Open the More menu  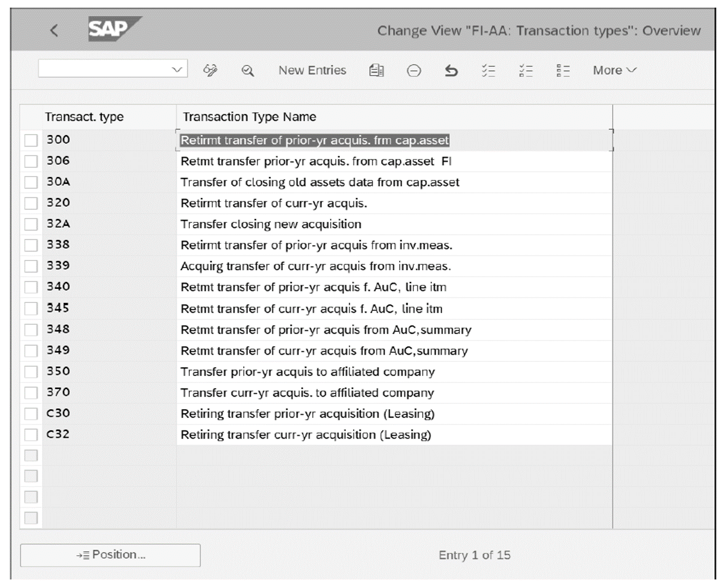click(613, 70)
